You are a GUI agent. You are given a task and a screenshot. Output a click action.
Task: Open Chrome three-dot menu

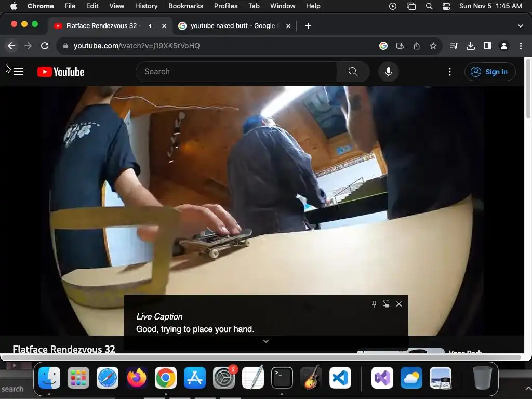[x=521, y=46]
